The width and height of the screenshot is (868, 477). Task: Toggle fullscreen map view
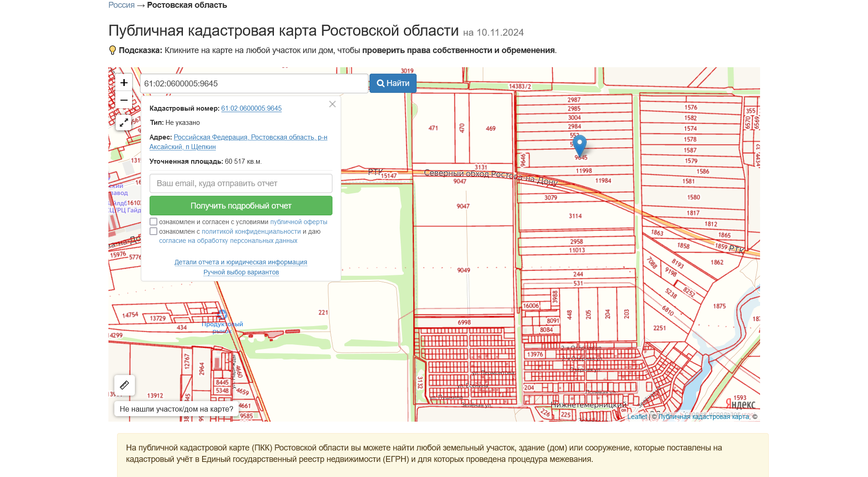[x=123, y=123]
